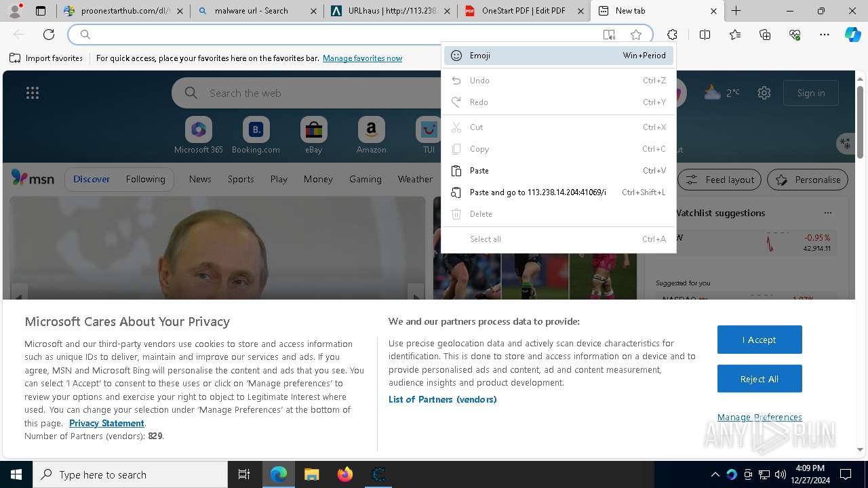Click the Sign in button

(811, 93)
